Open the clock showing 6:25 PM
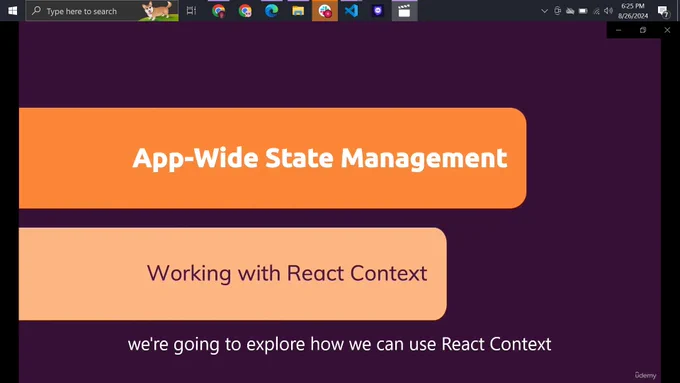Image resolution: width=680 pixels, height=383 pixels. [x=633, y=11]
